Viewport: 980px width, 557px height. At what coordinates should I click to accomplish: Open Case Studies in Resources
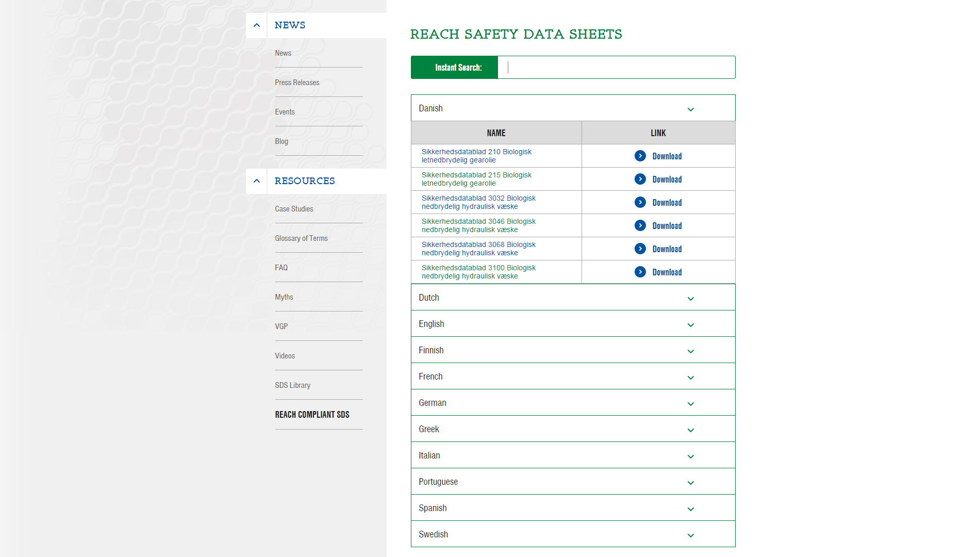pos(294,209)
